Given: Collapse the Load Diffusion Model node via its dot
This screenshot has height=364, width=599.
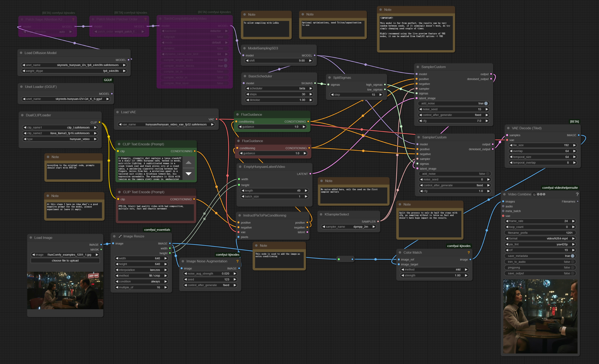Looking at the screenshot, I should pos(21,53).
